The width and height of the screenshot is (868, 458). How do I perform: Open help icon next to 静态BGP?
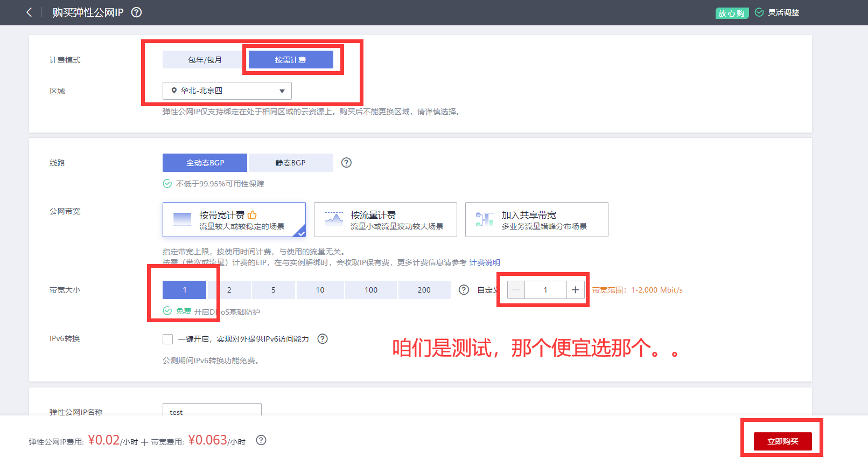[x=346, y=163]
